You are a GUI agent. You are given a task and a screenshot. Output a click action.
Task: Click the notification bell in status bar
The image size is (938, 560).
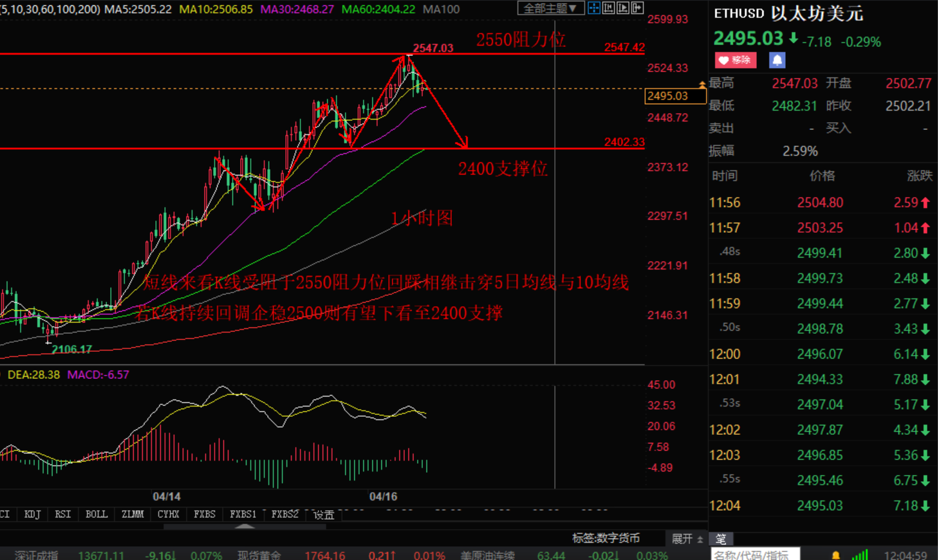836,555
